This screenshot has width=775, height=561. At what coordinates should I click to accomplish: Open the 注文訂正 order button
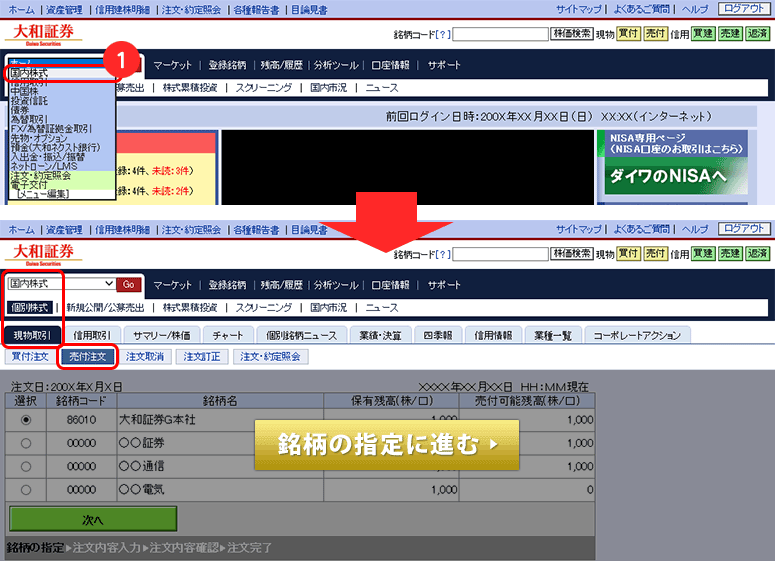203,356
